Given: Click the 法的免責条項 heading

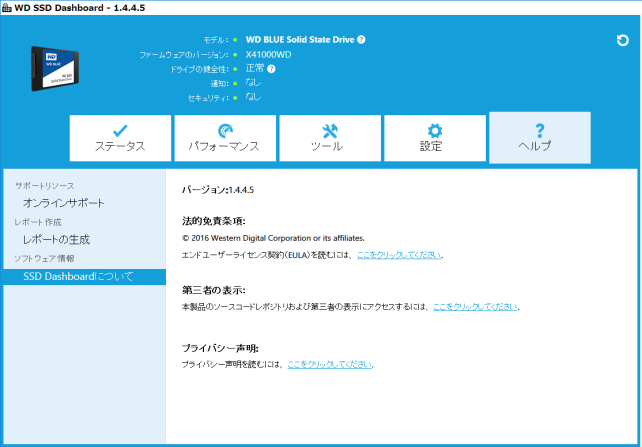Looking at the screenshot, I should 213,221.
